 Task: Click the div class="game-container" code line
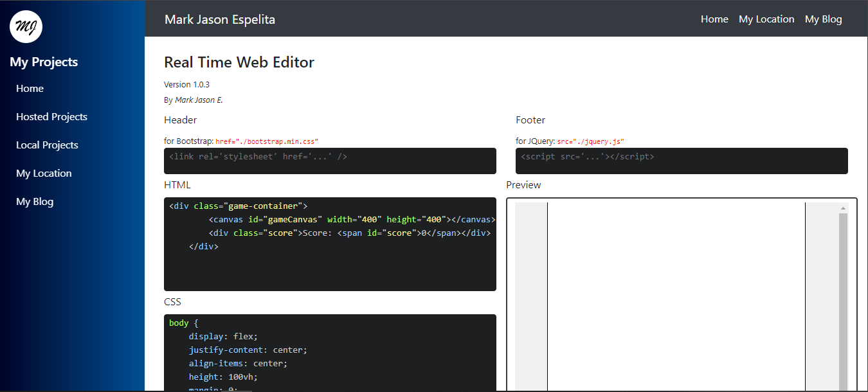pyautogui.click(x=239, y=206)
